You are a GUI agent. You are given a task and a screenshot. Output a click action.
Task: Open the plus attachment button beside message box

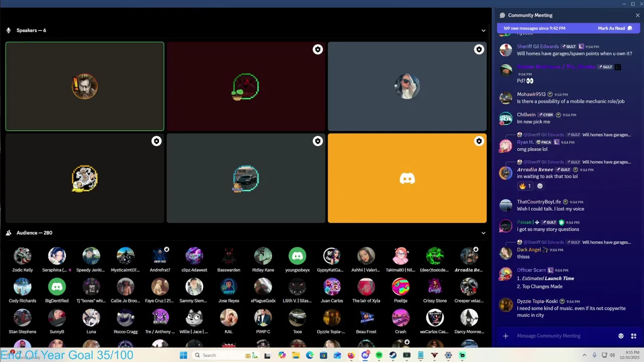click(x=506, y=336)
